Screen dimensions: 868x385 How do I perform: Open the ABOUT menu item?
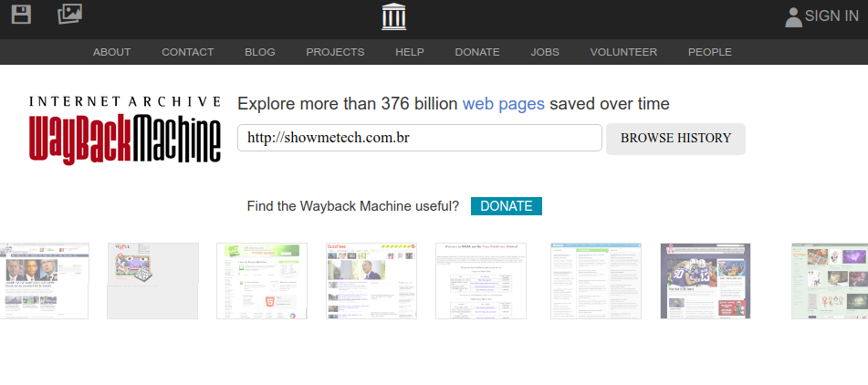[111, 52]
